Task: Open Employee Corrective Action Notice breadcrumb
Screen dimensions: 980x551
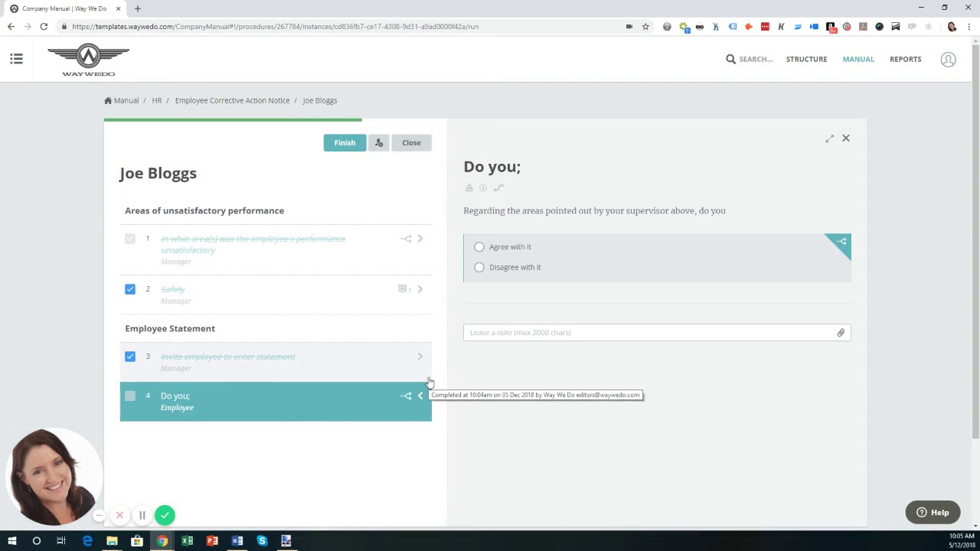Action: coord(232,100)
